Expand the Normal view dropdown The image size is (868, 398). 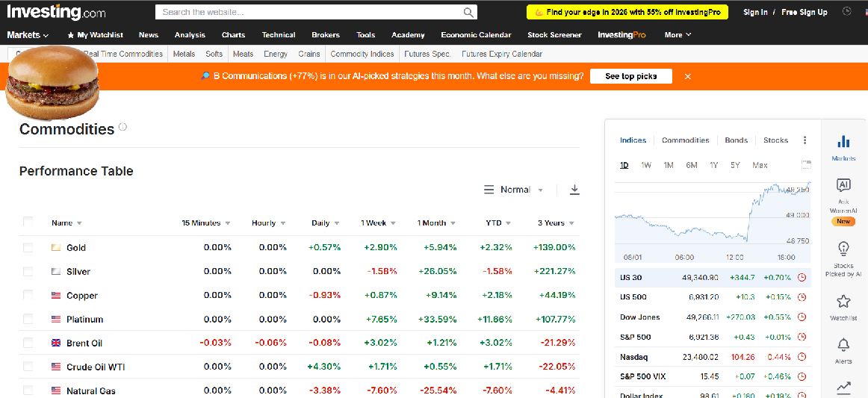[x=515, y=190]
